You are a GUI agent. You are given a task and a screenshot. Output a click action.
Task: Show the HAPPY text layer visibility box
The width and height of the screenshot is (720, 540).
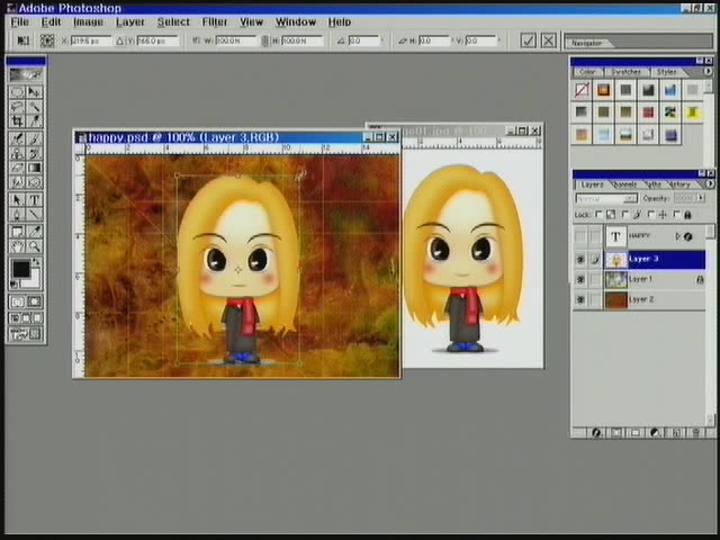(x=580, y=236)
